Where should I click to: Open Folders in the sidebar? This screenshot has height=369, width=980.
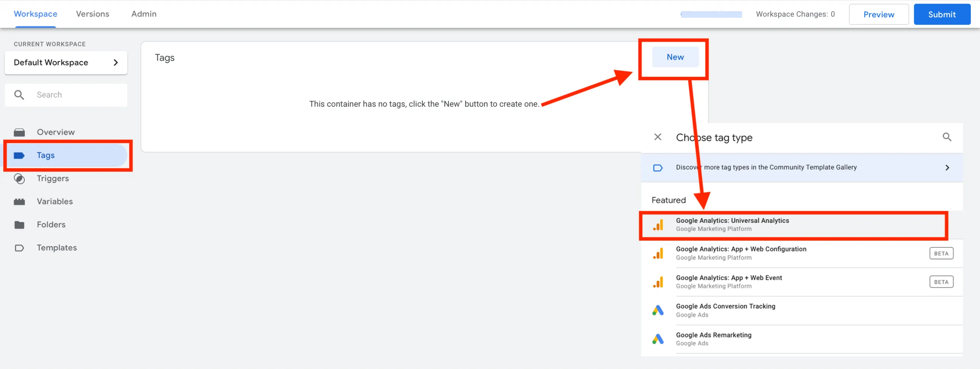click(x=51, y=225)
